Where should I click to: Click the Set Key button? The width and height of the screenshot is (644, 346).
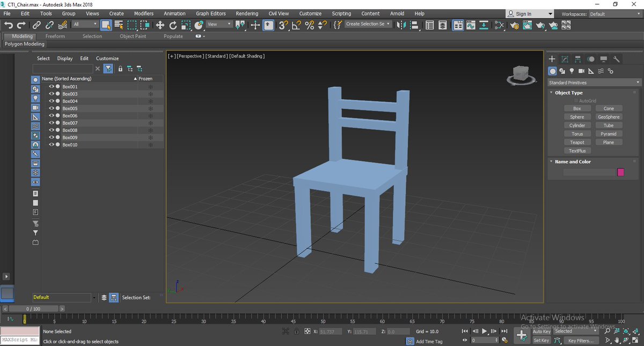(x=541, y=341)
